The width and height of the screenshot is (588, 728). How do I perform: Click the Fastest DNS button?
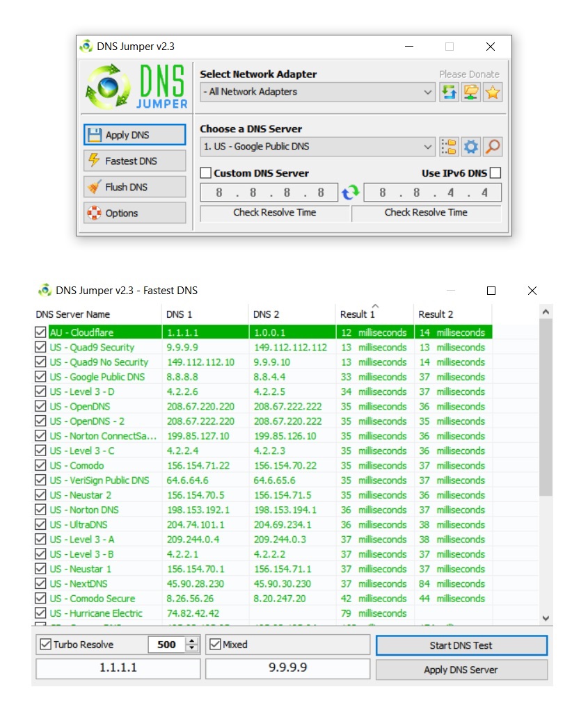tap(135, 161)
